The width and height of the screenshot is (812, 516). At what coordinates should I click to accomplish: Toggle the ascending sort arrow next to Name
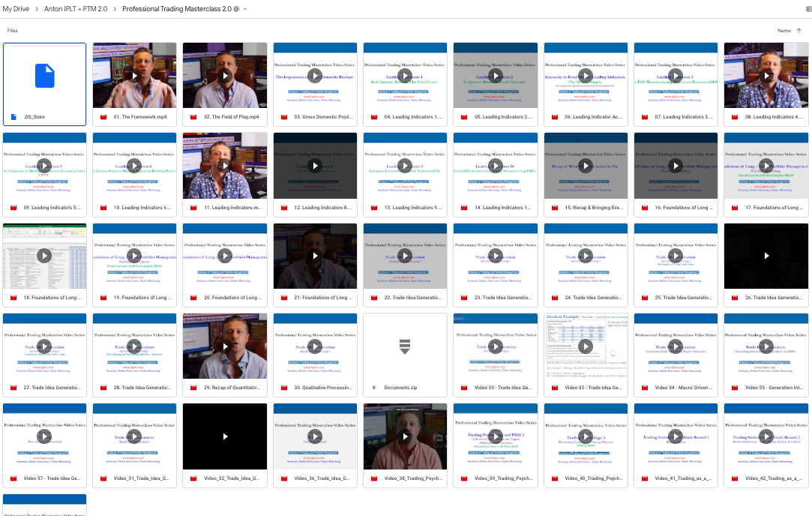coord(797,30)
